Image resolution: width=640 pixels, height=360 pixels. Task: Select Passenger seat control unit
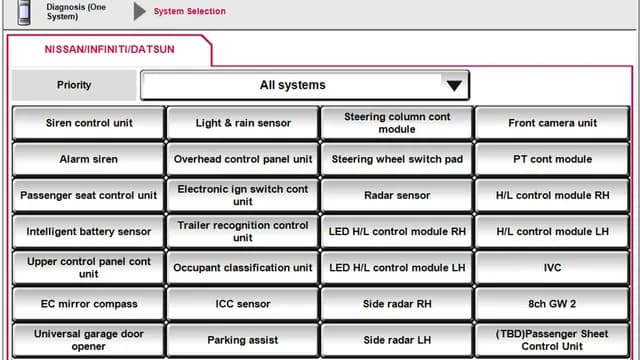(89, 196)
